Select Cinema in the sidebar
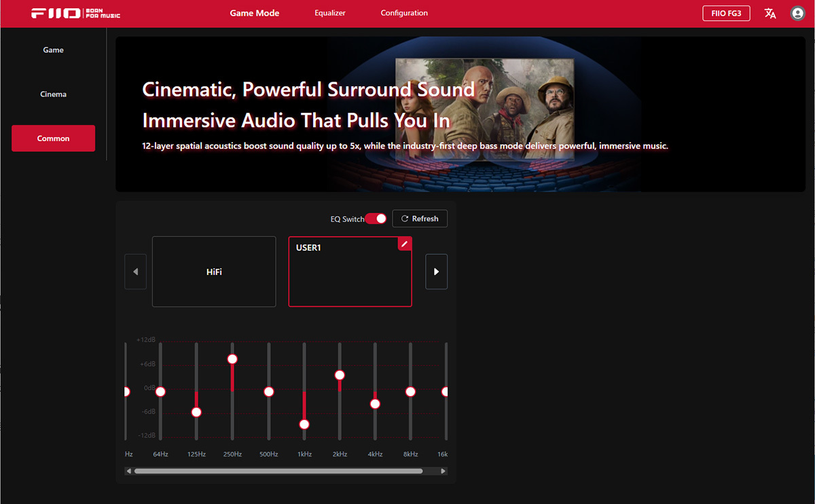 tap(53, 94)
